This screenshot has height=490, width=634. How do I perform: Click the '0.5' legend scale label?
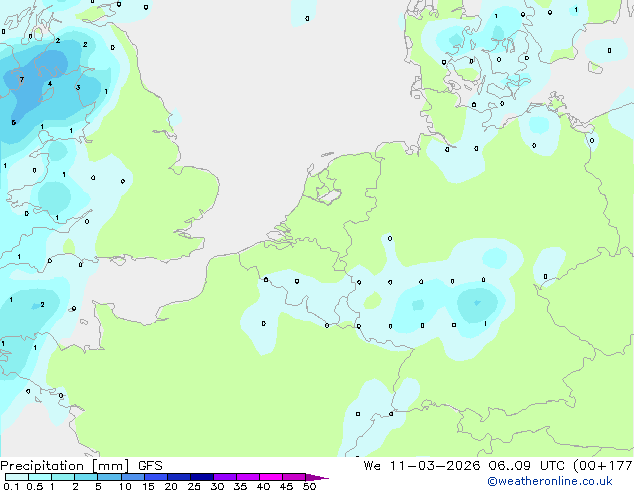(34, 486)
